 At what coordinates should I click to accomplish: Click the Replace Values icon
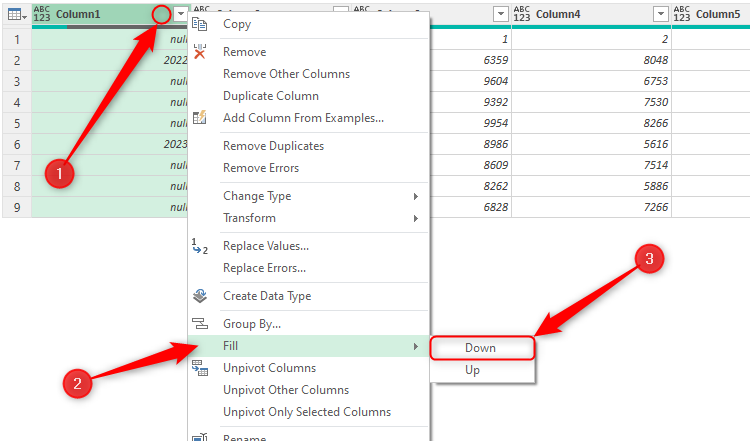click(x=199, y=246)
